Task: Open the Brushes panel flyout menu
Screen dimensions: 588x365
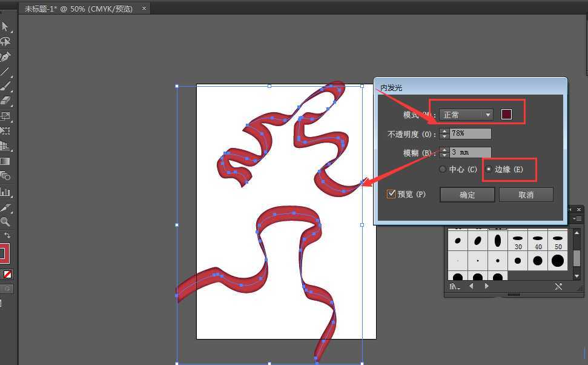Action: click(578, 218)
